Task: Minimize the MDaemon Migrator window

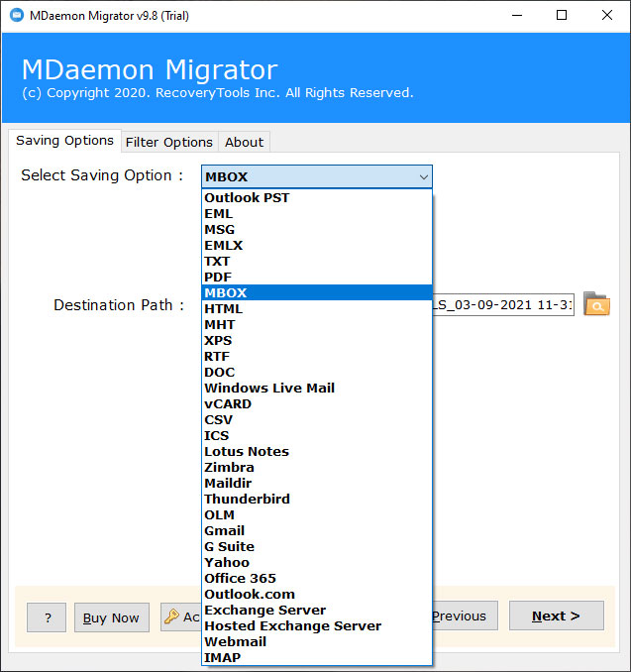Action: click(517, 16)
